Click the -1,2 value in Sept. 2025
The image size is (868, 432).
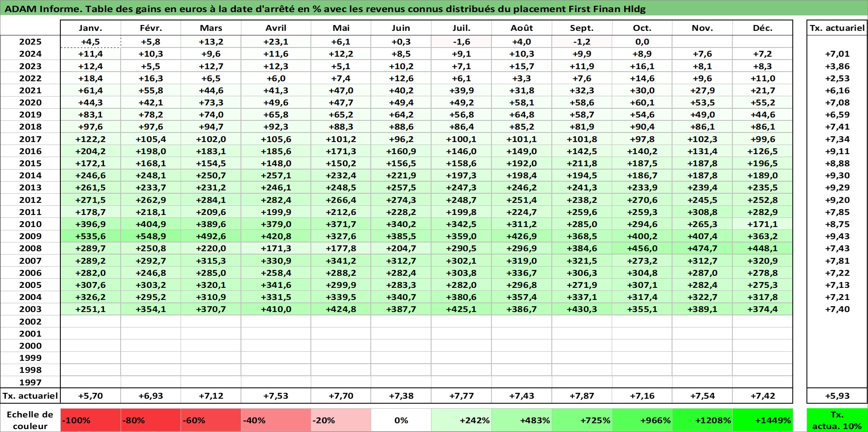(582, 42)
